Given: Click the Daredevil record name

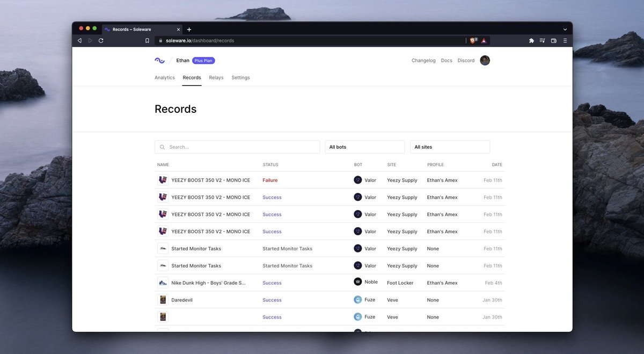Looking at the screenshot, I should pos(182,300).
